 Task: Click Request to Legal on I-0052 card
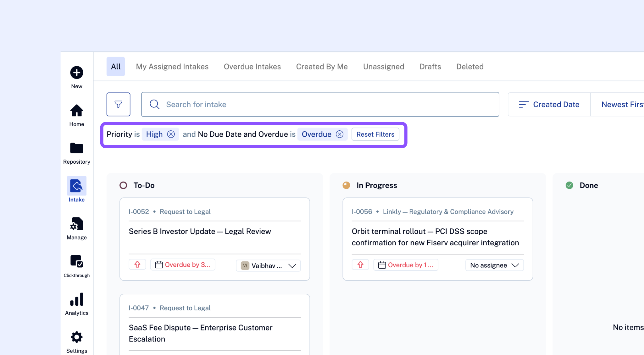pyautogui.click(x=185, y=211)
